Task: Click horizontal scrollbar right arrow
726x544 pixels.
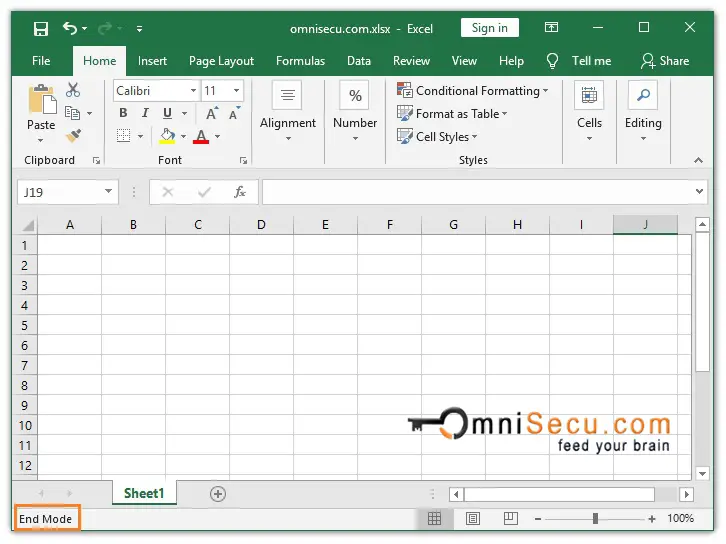Action: click(x=687, y=494)
